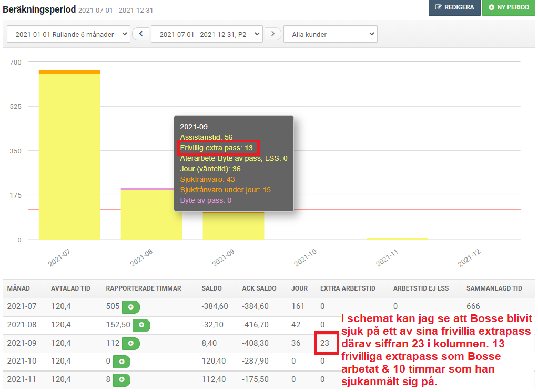Click the 2021-07 yellow chart bar
The image size is (538, 392).
[x=69, y=157]
